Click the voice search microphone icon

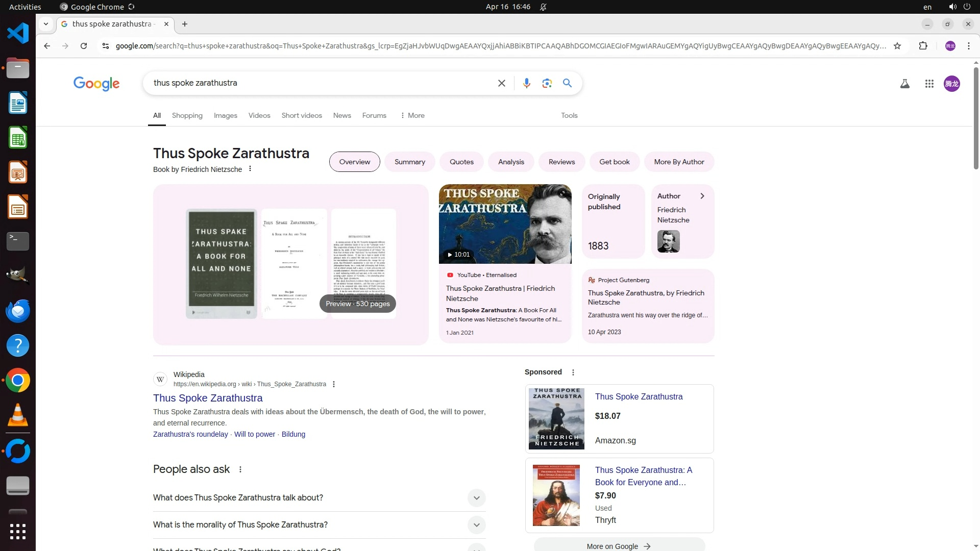526,83
